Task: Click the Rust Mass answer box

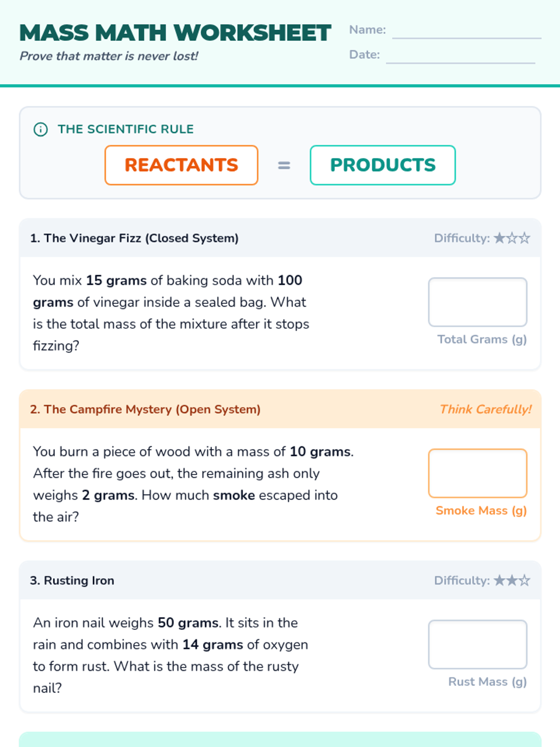Action: (x=477, y=644)
